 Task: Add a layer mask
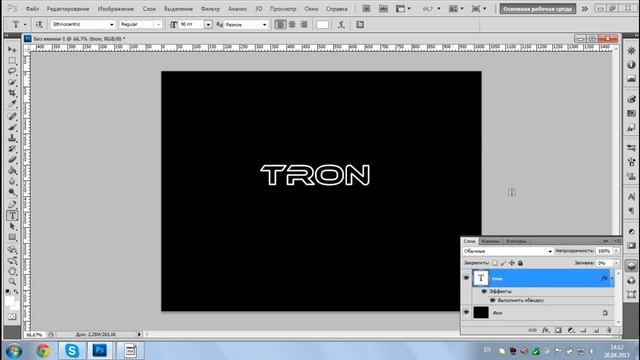[558, 330]
